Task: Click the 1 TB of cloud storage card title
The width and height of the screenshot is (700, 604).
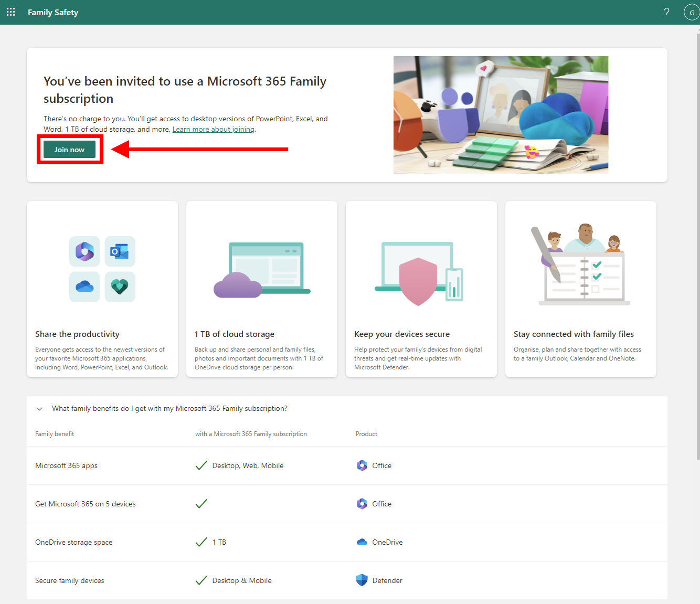Action: (235, 334)
